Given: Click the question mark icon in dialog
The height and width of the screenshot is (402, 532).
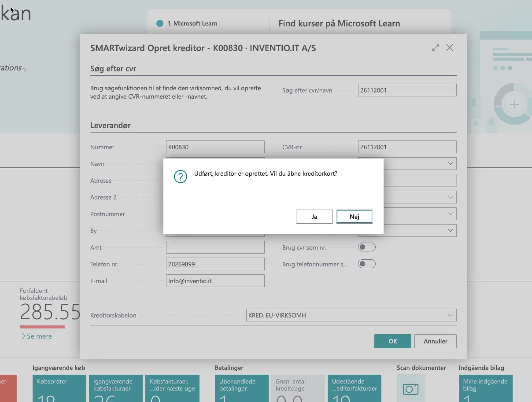Looking at the screenshot, I should [181, 177].
